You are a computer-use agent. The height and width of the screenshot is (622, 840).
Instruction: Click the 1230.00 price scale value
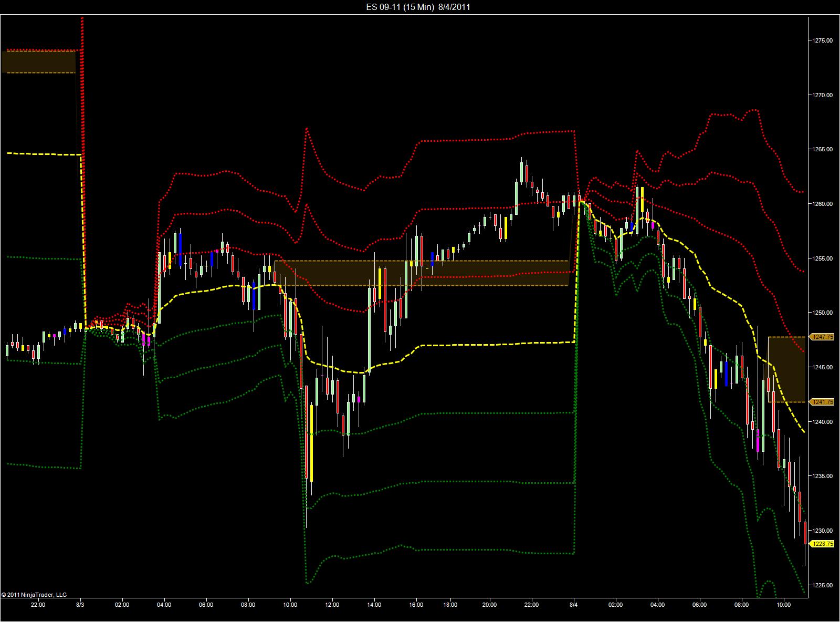(823, 531)
